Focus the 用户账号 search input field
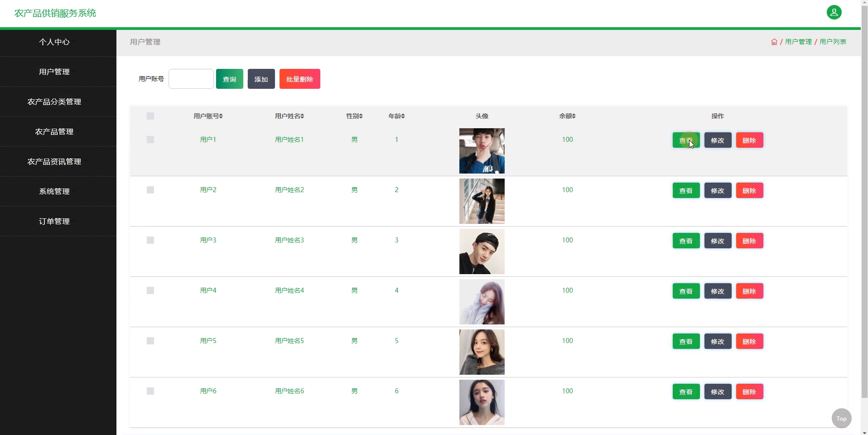This screenshot has width=868, height=435. point(191,79)
